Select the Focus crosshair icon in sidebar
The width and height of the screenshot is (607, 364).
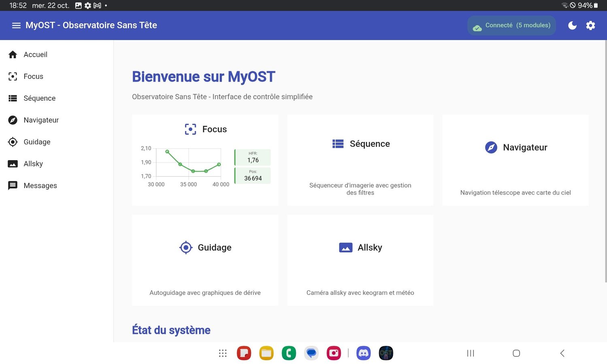tap(13, 76)
